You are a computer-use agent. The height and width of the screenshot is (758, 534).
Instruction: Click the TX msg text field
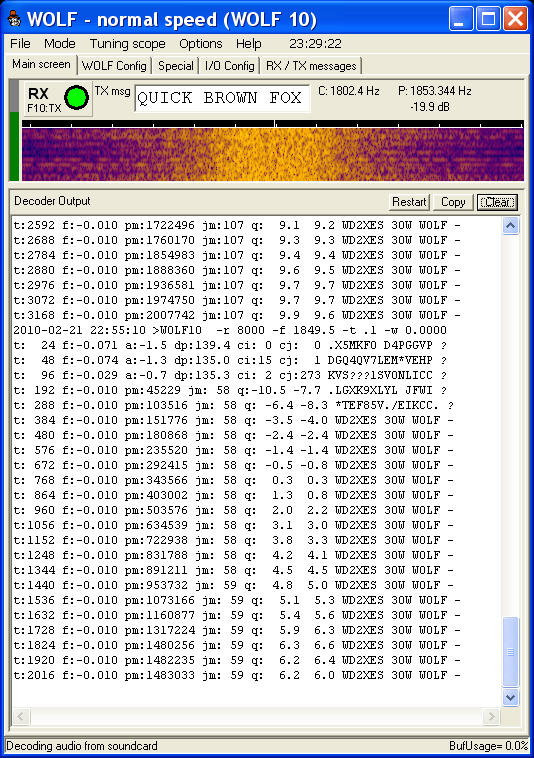[x=222, y=98]
